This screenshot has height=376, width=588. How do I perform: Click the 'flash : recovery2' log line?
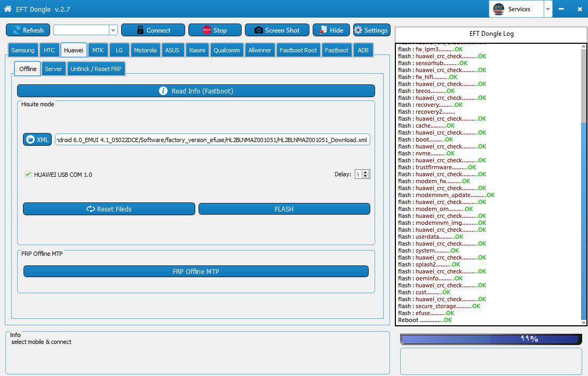(x=426, y=112)
